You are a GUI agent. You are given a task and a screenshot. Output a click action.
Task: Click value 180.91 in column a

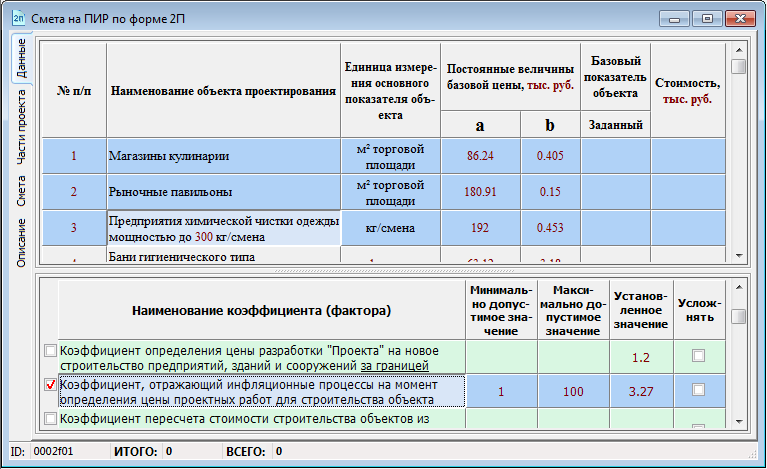(x=480, y=192)
